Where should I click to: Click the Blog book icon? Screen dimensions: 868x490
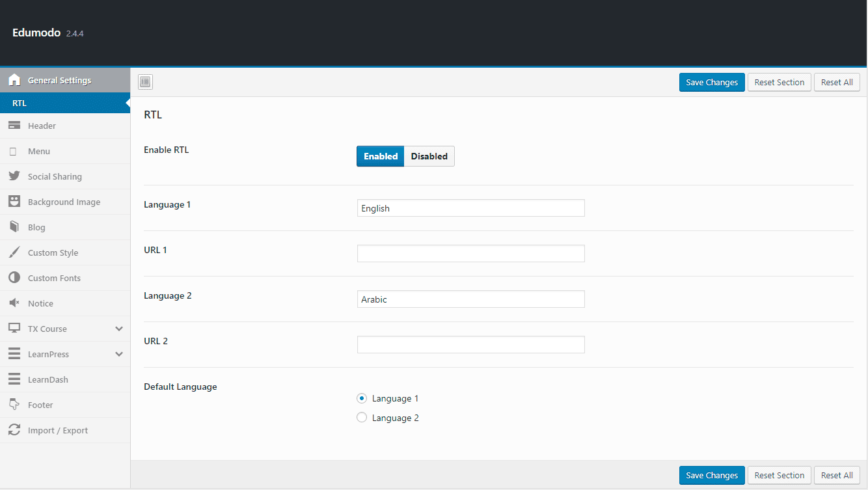(x=14, y=227)
